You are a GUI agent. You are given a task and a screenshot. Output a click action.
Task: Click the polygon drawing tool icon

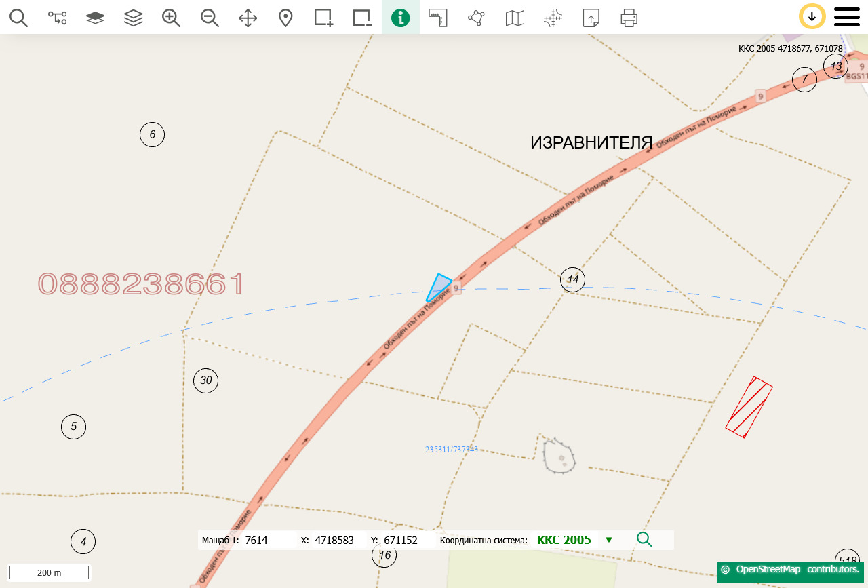(476, 18)
